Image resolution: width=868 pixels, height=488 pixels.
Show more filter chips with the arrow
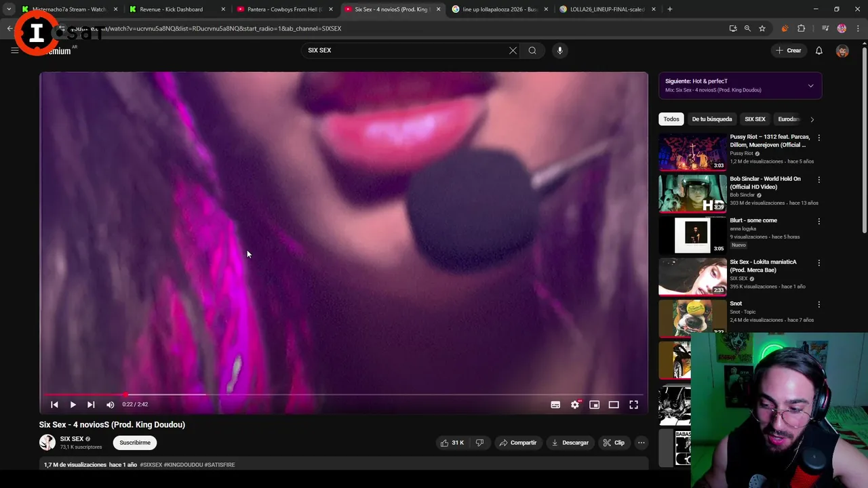point(812,119)
